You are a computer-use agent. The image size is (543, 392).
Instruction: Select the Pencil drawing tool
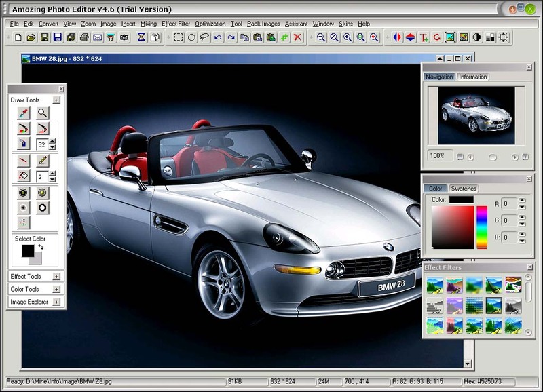(44, 159)
